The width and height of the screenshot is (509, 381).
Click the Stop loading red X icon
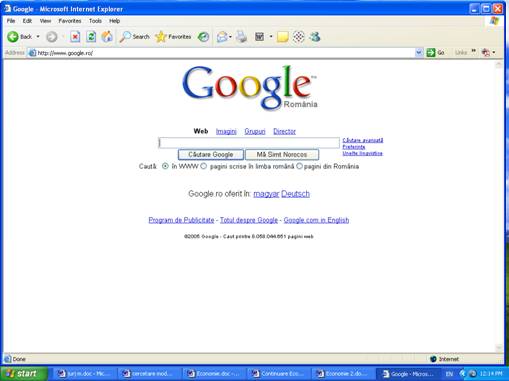pyautogui.click(x=75, y=37)
